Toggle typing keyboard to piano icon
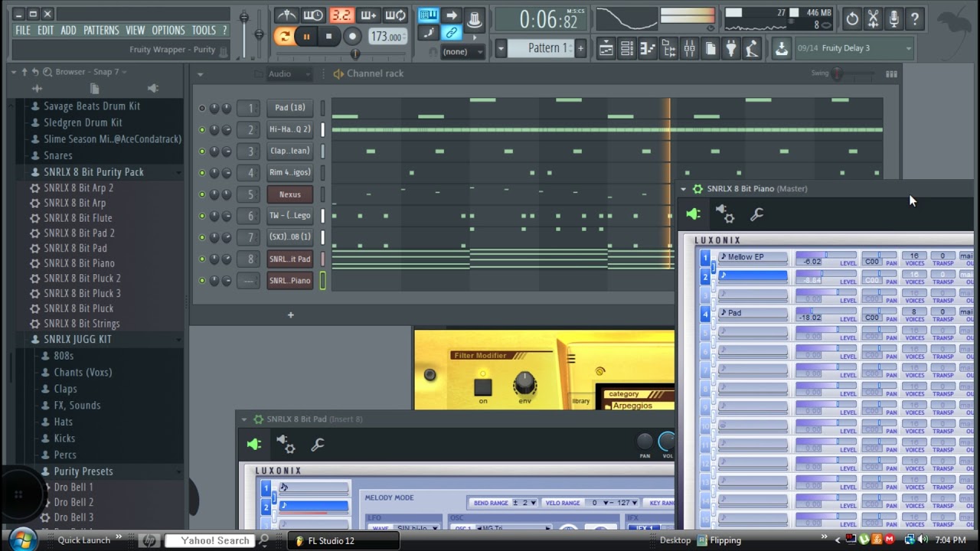Screen dimensions: 980x551 428,15
